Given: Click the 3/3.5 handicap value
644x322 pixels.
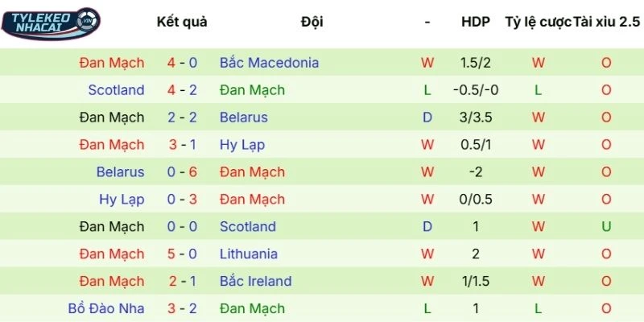Looking at the screenshot, I should [476, 118].
